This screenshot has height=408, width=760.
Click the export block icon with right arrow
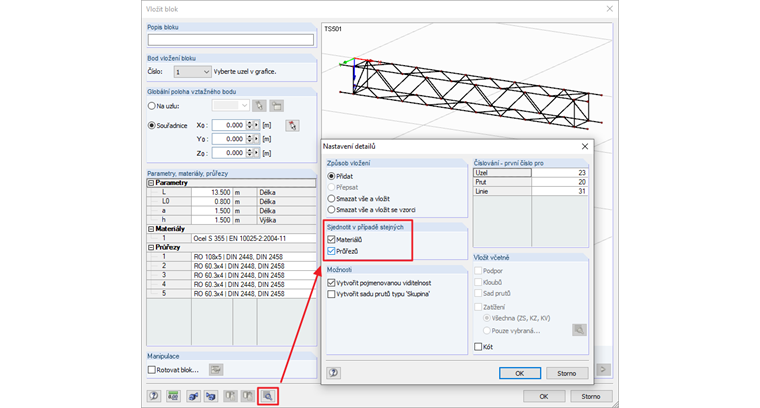pos(211,396)
